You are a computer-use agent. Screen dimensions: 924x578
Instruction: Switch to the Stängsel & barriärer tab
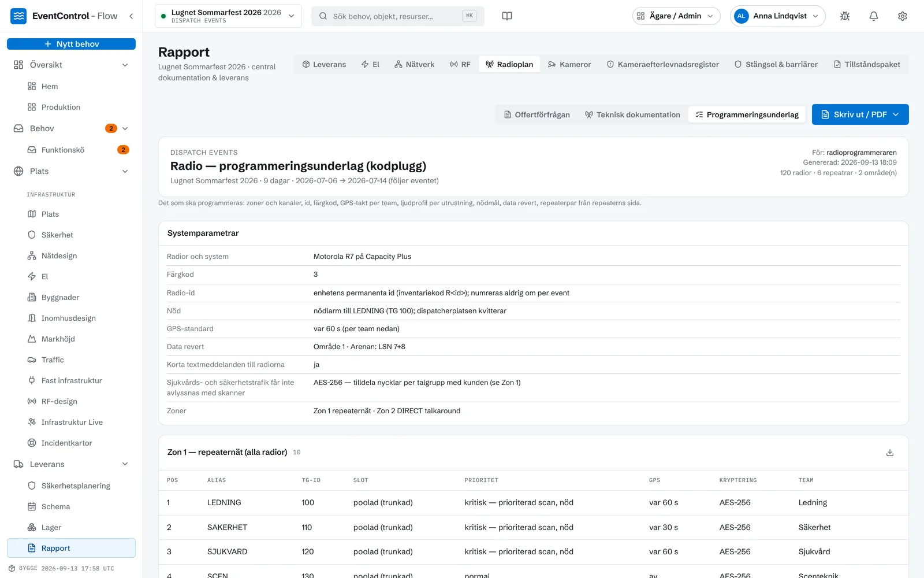tap(776, 64)
